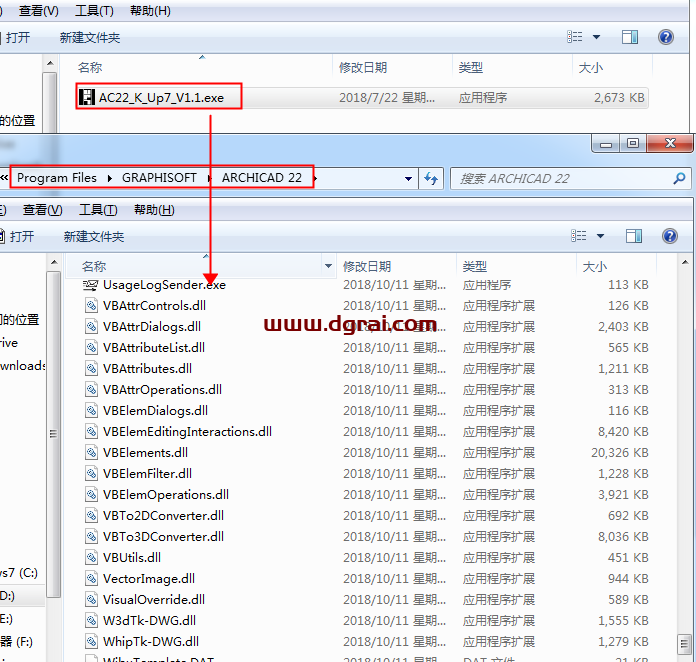Screen dimensions: 696x662
Task: Sort by 大小 column in ARCHICAD 22 window
Action: click(x=595, y=266)
